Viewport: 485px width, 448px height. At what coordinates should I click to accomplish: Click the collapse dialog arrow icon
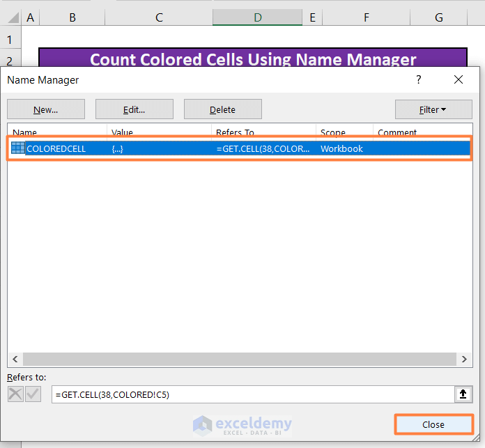463,394
